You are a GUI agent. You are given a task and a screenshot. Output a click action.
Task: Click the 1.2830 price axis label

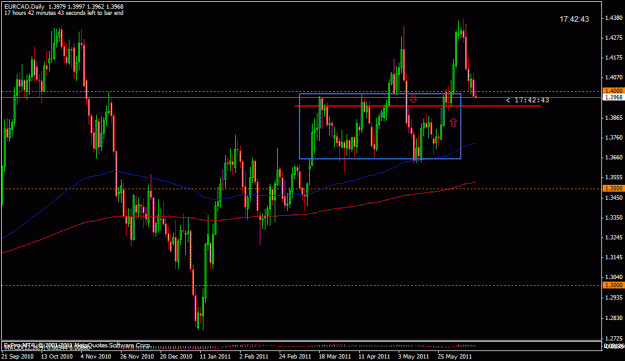(x=614, y=318)
